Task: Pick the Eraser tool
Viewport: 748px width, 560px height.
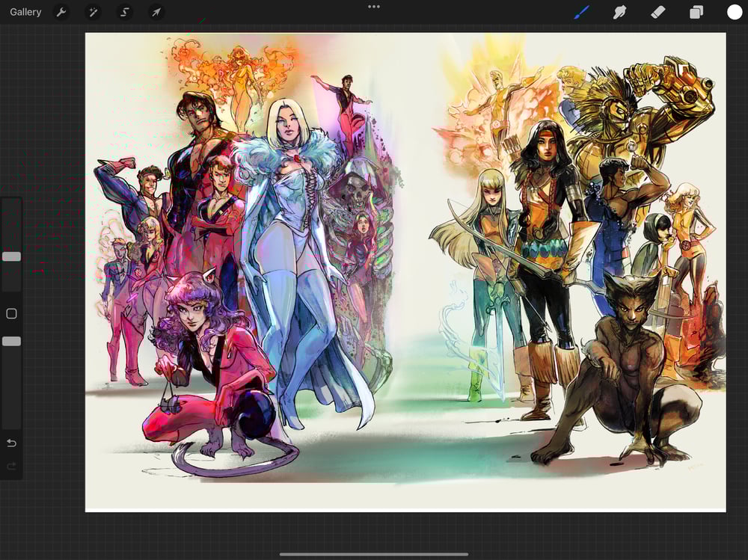Action: coord(657,12)
